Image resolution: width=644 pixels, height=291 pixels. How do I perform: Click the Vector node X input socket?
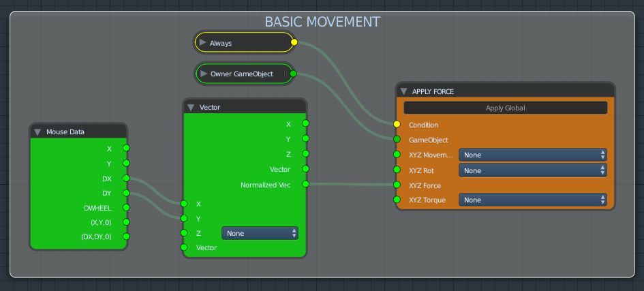tap(184, 204)
